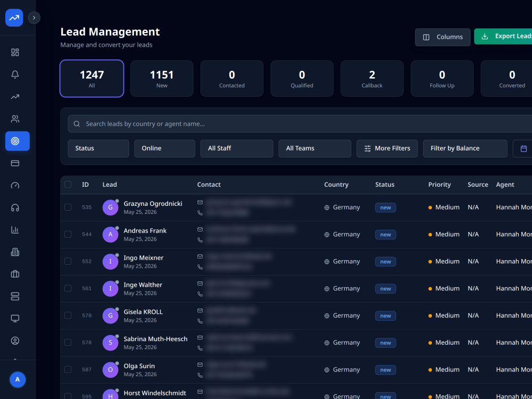
Task: Click the calendar date filter icon
Action: (523, 148)
